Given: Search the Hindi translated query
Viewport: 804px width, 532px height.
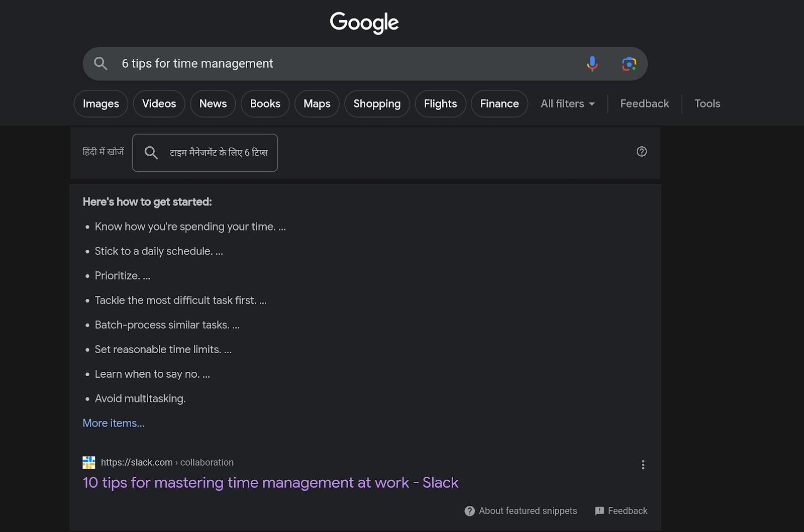Looking at the screenshot, I should click(x=205, y=153).
